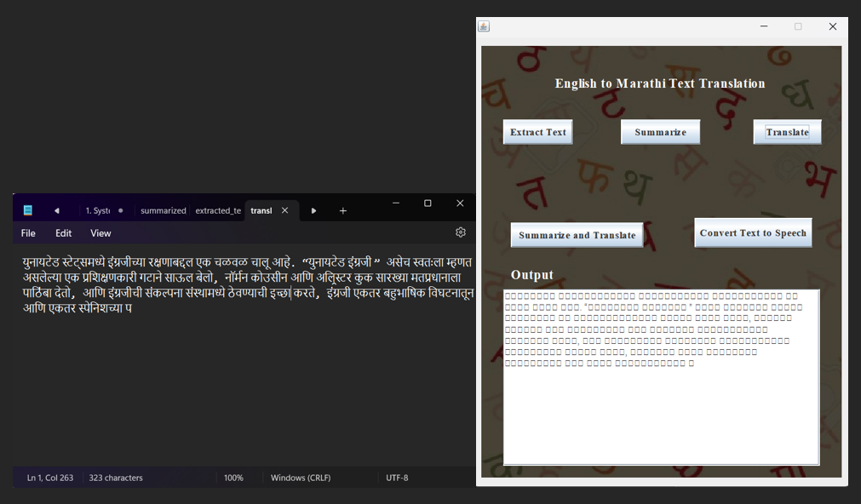Viewport: 861px width, 504px height.
Task: Open the View menu in Notepad
Action: 100,233
